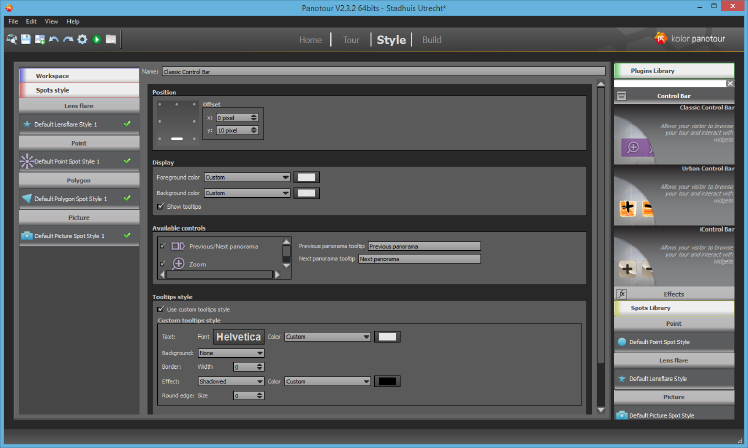
Task: Click the green build play icon
Action: [x=96, y=39]
